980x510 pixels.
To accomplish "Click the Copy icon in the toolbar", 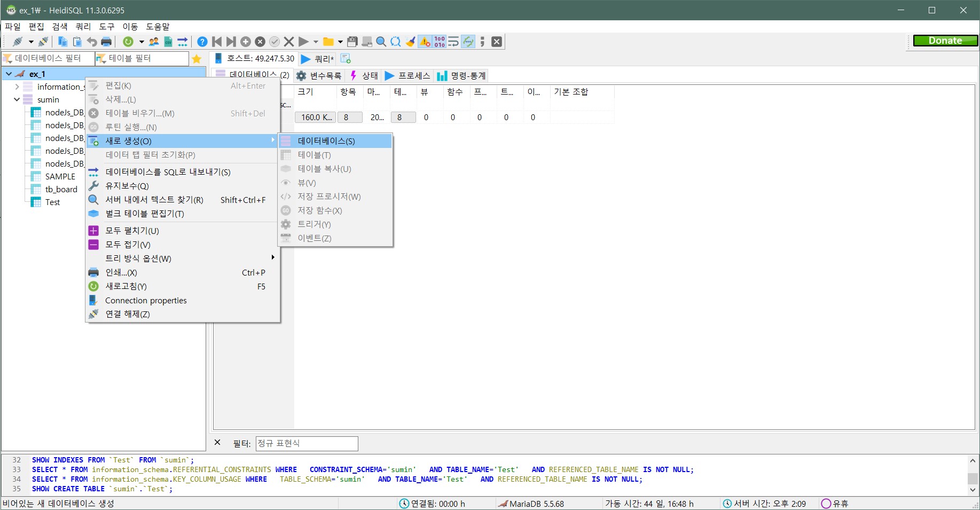I will 62,42.
